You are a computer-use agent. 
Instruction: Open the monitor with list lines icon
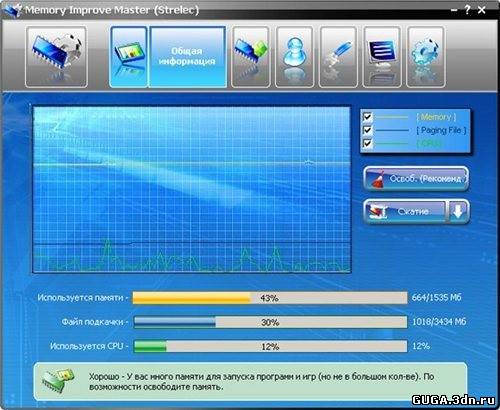pos(382,57)
